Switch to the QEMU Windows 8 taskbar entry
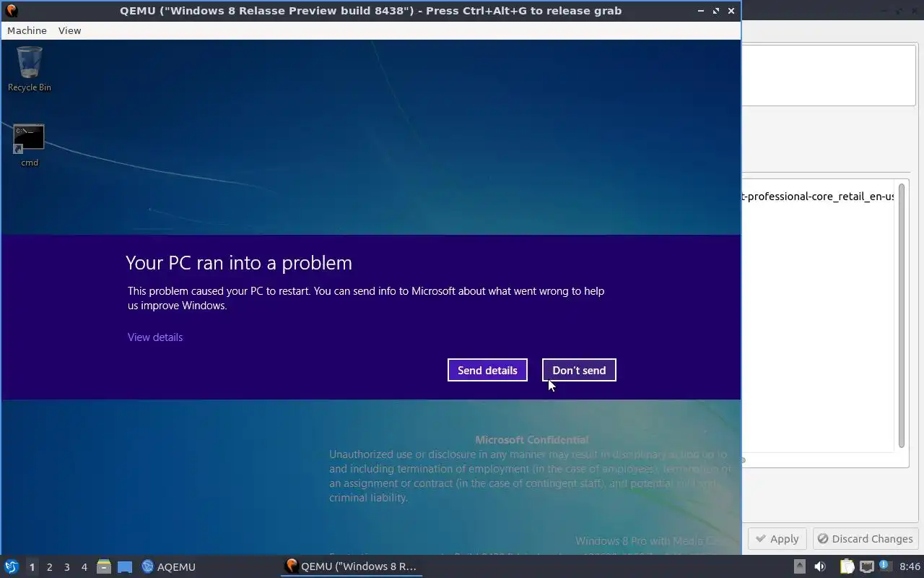This screenshot has height=578, width=924. [351, 566]
